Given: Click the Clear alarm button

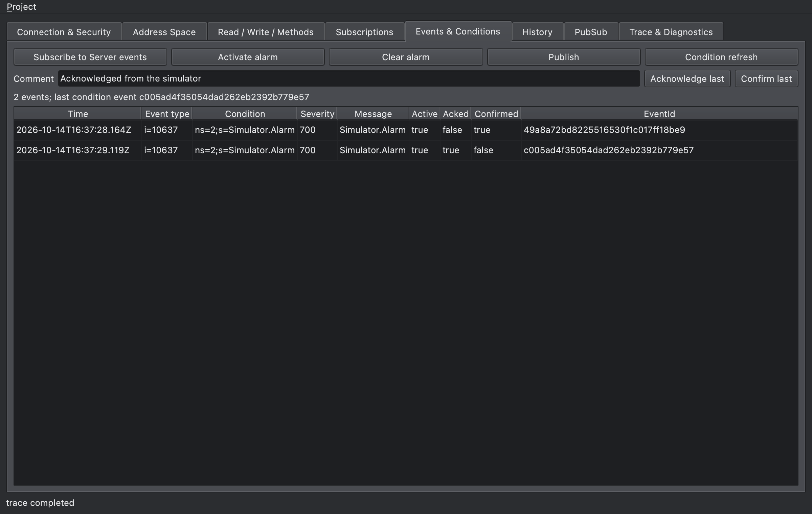Looking at the screenshot, I should [x=406, y=57].
